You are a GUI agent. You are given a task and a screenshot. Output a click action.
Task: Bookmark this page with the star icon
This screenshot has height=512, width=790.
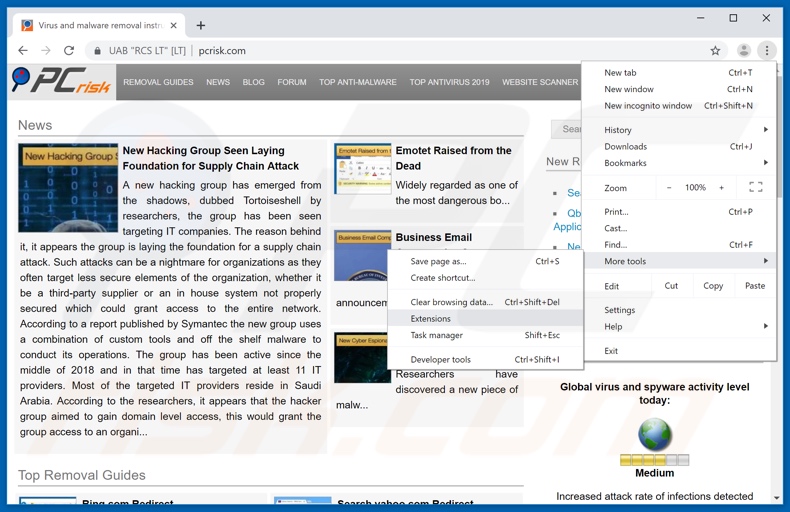pyautogui.click(x=715, y=50)
